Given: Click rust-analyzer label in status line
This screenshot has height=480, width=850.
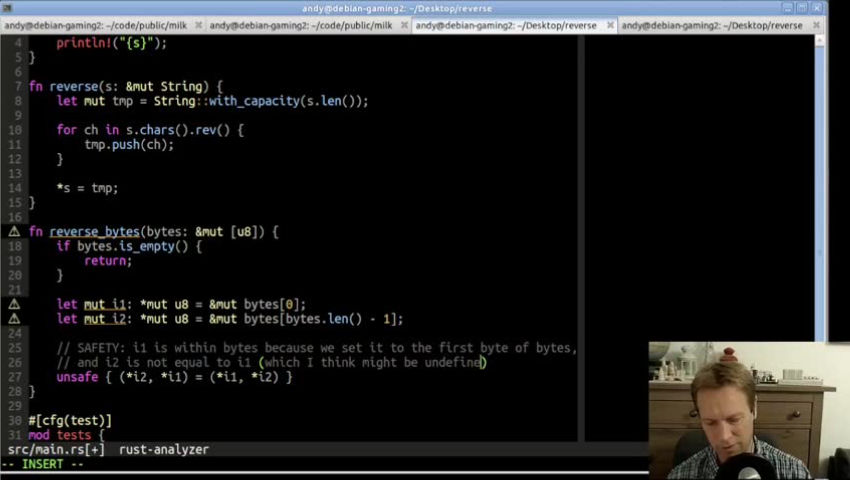Looking at the screenshot, I should click(164, 450).
